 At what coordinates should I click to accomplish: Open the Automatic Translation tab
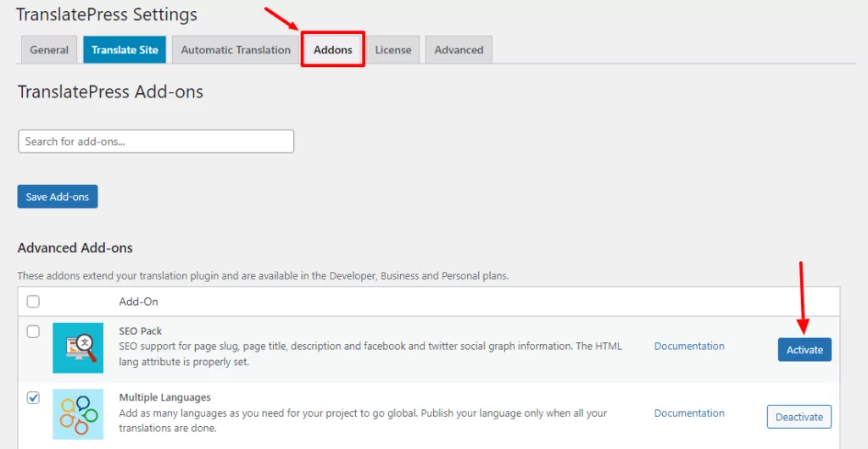(x=236, y=50)
